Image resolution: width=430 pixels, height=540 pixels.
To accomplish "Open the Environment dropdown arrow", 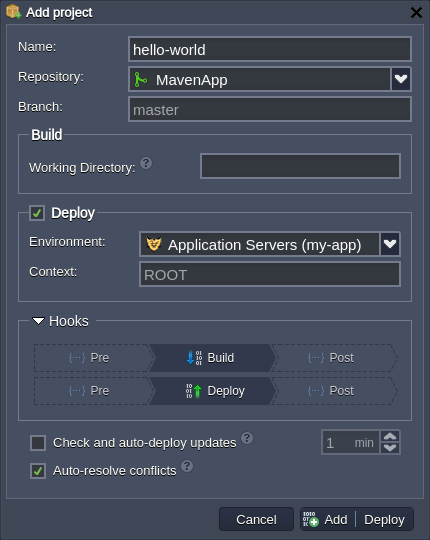I will click(x=390, y=244).
